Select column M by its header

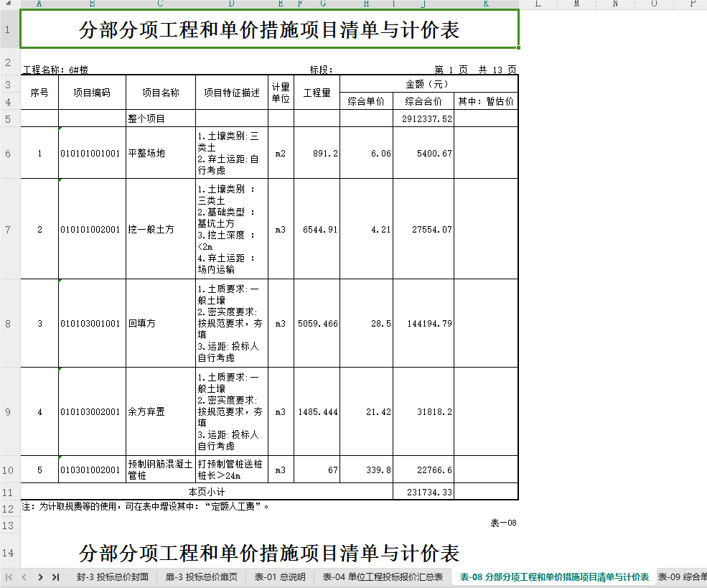[576, 4]
